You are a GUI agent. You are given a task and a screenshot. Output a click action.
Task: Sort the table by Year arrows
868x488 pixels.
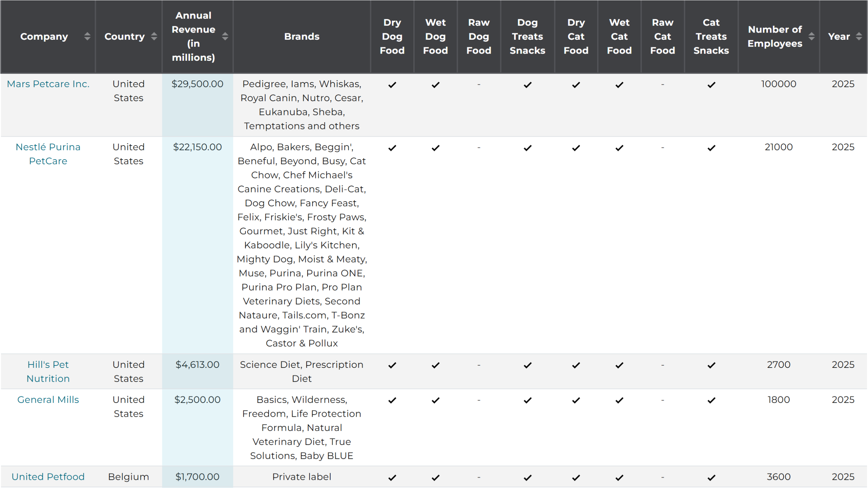coord(859,36)
